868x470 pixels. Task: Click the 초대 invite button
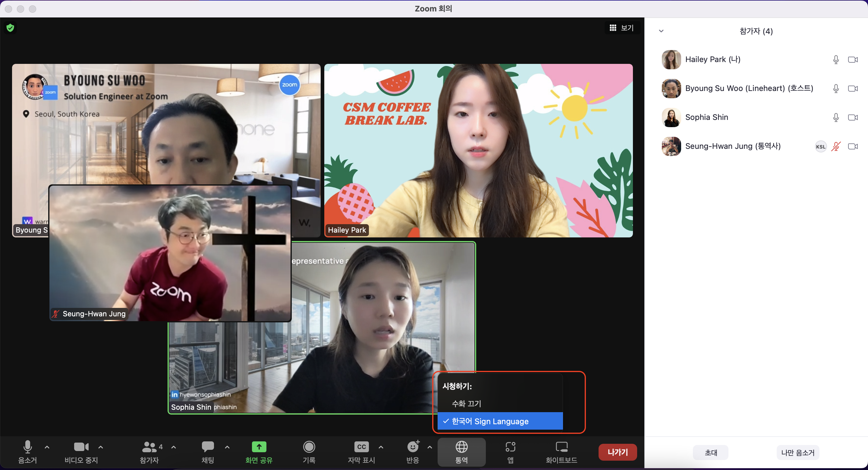click(x=711, y=453)
